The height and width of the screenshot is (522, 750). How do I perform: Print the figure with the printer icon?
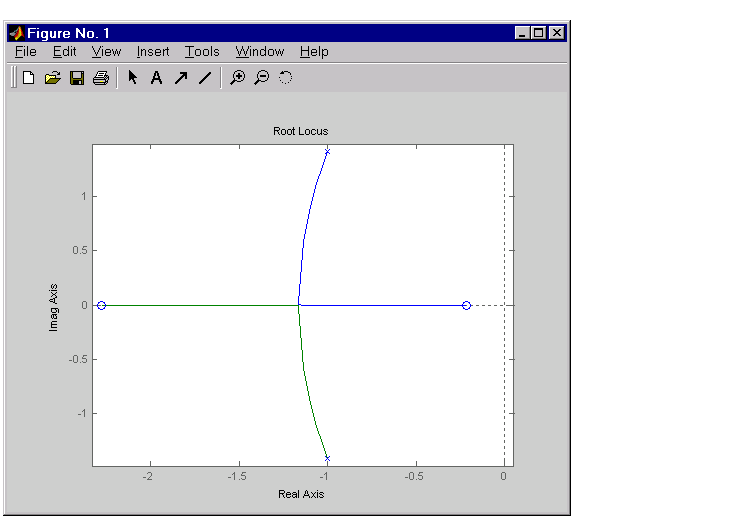(100, 78)
